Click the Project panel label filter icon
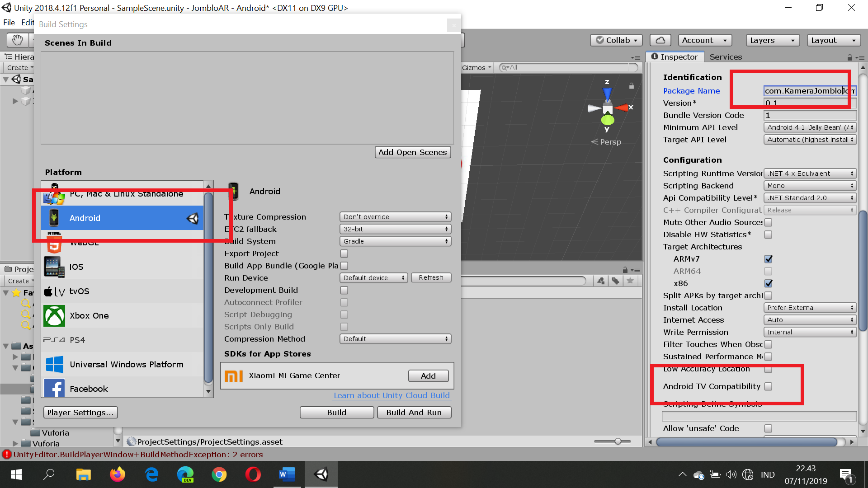868x488 pixels. [x=615, y=281]
